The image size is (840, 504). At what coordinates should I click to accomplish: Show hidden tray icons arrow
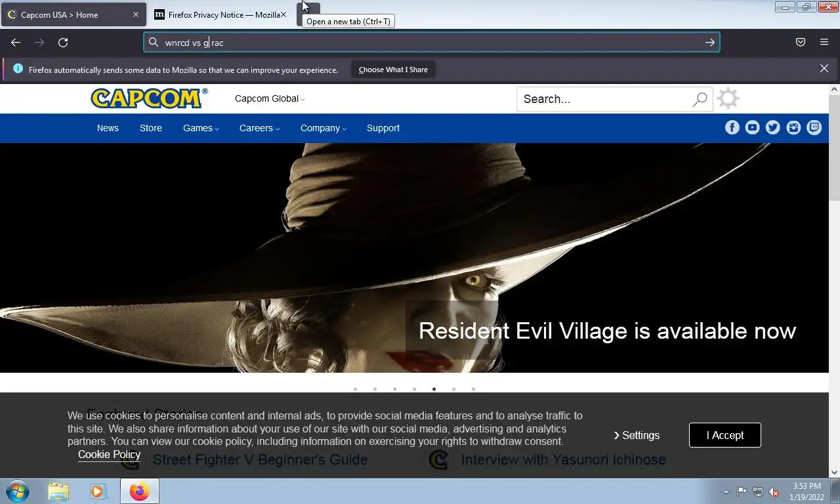[726, 492]
